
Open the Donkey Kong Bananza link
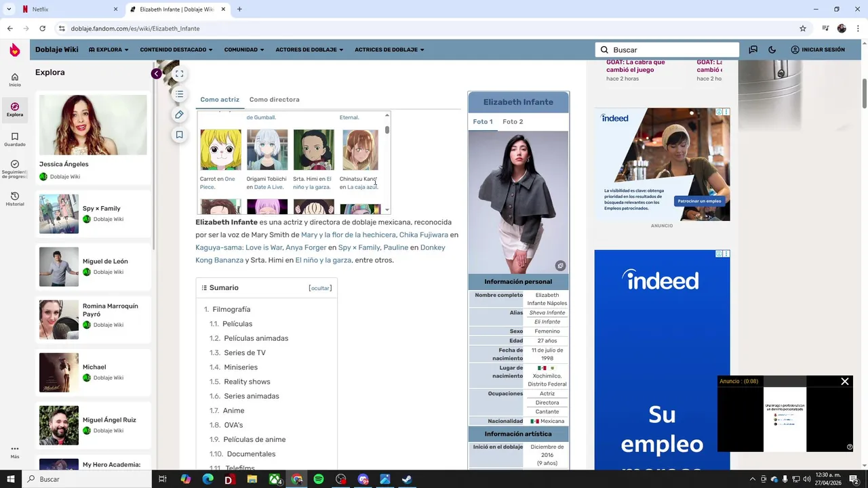219,260
